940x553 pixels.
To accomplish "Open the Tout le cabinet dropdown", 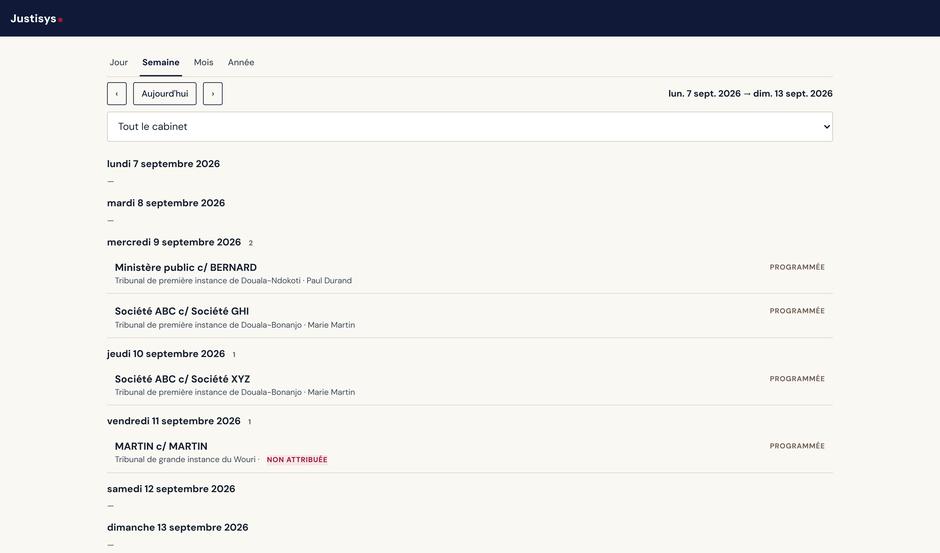I will pyautogui.click(x=469, y=127).
